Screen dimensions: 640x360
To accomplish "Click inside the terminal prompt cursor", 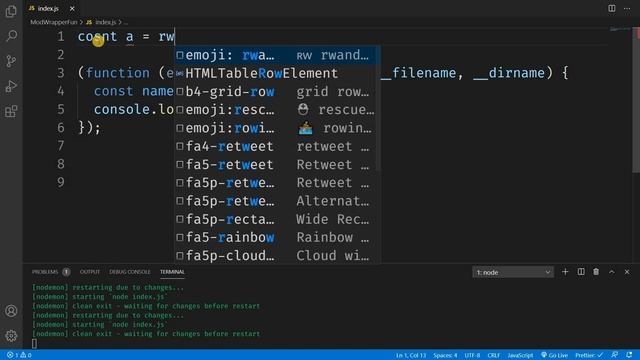I will pyautogui.click(x=34, y=344).
